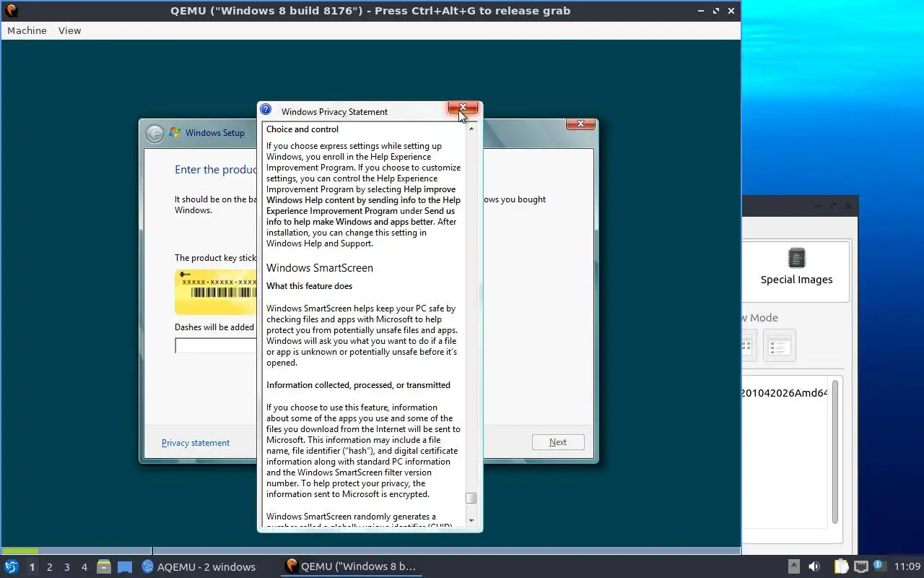Close the QEMU window
Image resolution: width=924 pixels, height=578 pixels.
pyautogui.click(x=732, y=11)
